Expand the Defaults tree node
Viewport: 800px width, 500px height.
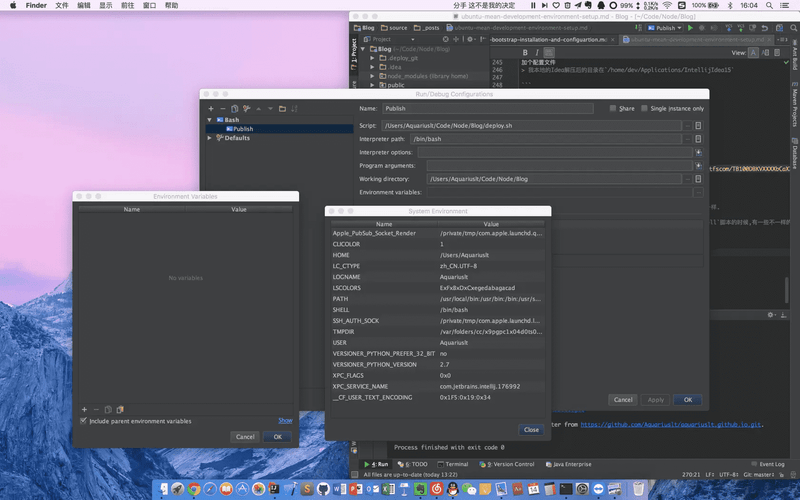click(210, 138)
